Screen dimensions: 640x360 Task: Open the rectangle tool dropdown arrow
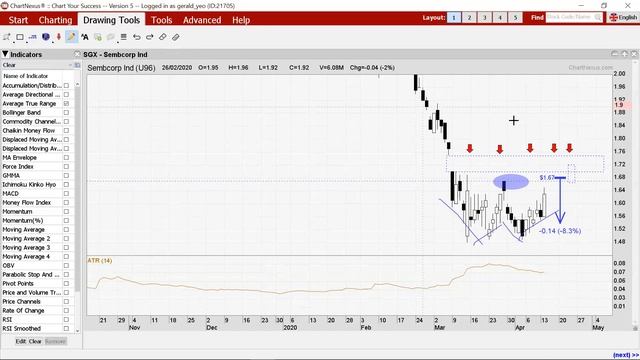(x=27, y=42)
